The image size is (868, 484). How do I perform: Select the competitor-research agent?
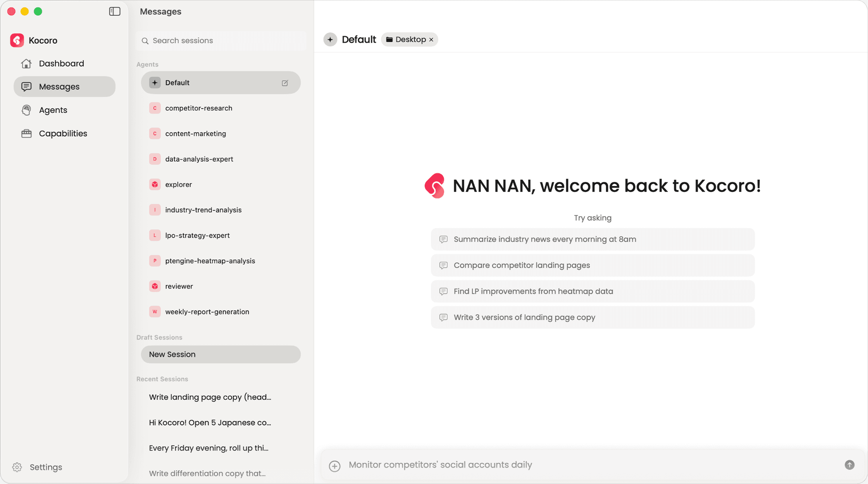click(221, 108)
